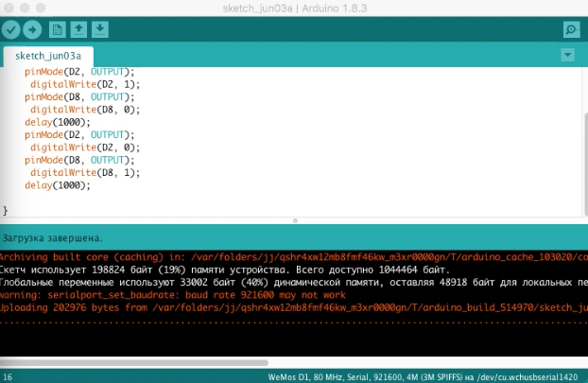588x383 pixels.
Task: Create a new sketch via toolbar icon
Action: click(58, 29)
